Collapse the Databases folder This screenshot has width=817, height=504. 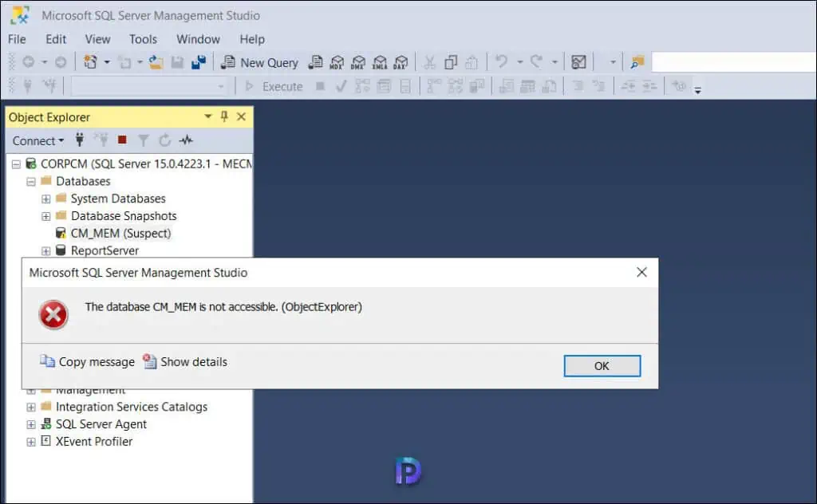[x=31, y=182]
